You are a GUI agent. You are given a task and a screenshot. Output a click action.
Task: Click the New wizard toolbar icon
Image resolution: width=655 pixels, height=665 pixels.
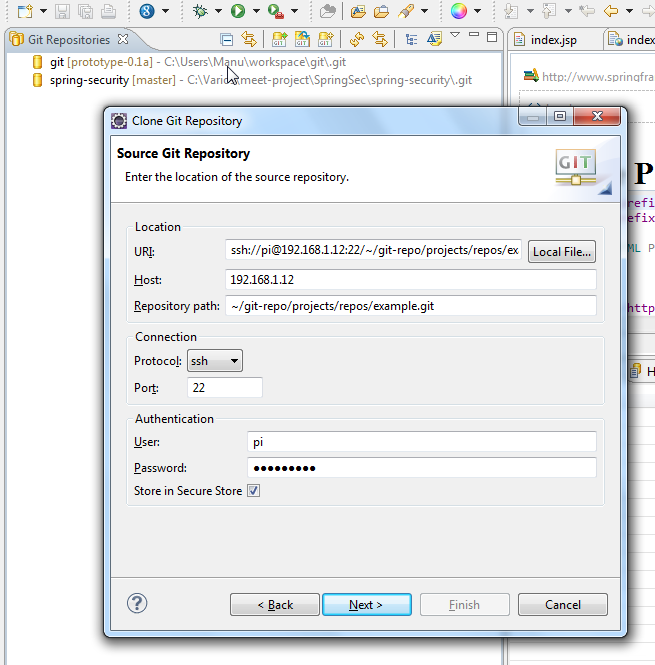click(25, 11)
